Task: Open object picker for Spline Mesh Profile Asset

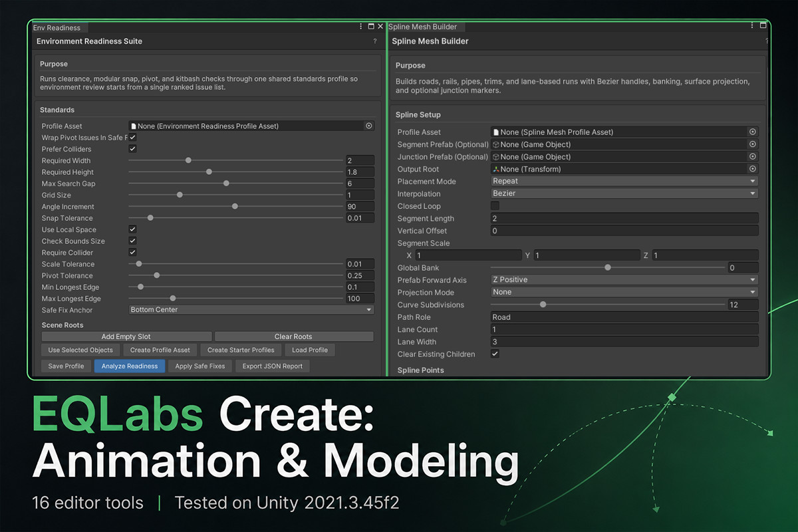Action: coord(753,132)
